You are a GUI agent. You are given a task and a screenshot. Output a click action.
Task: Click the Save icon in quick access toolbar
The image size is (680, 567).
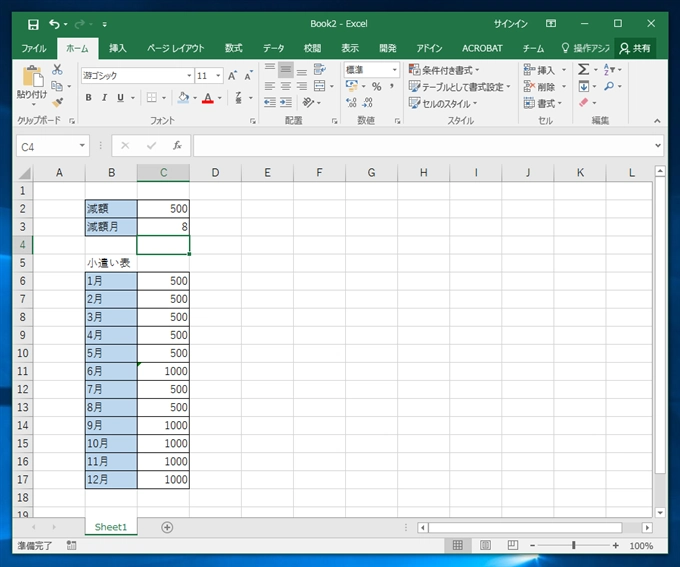(33, 24)
